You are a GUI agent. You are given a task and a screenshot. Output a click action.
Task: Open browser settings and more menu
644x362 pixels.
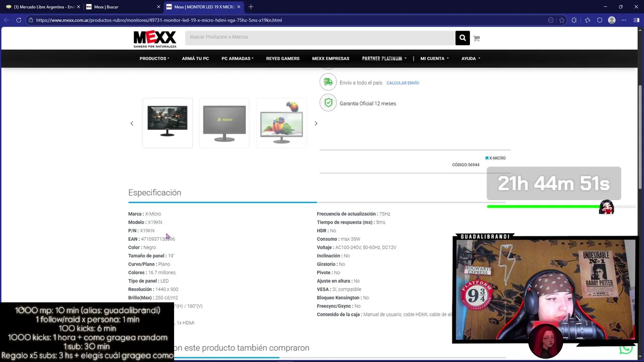click(x=624, y=20)
